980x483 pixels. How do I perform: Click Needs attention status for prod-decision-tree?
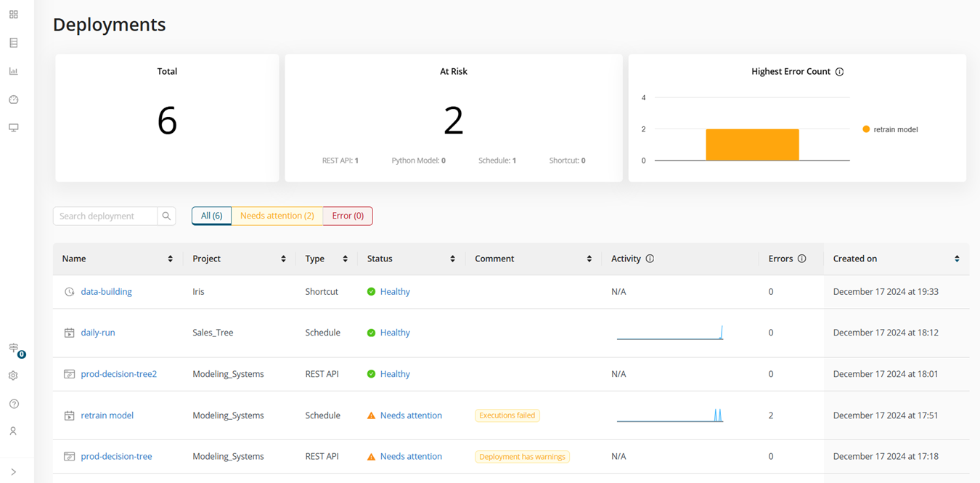click(411, 456)
